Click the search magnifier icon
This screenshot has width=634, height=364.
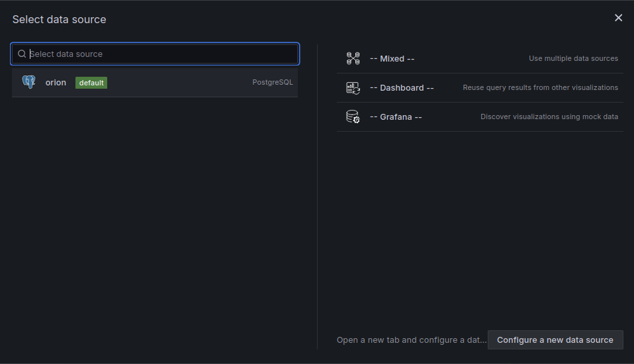pos(22,54)
